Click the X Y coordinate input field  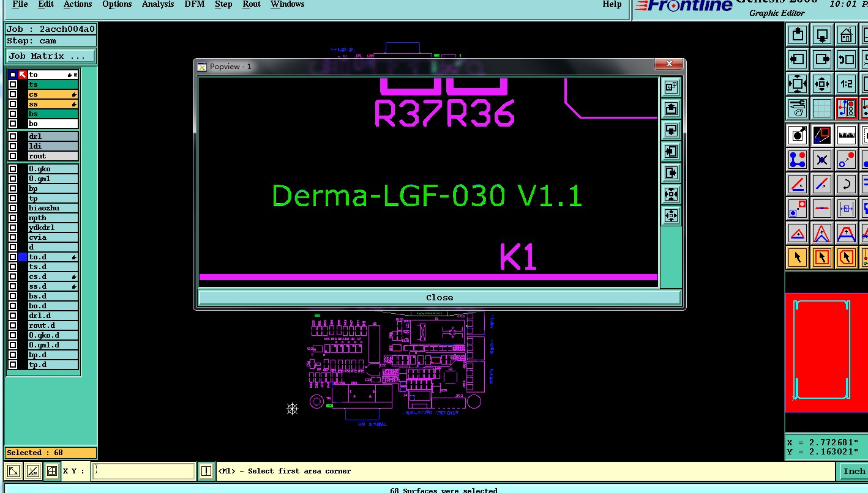coord(143,471)
